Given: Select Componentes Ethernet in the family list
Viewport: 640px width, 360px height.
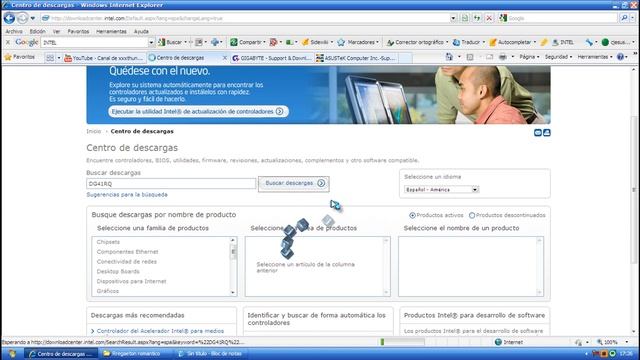Looking at the screenshot, I should click(127, 252).
